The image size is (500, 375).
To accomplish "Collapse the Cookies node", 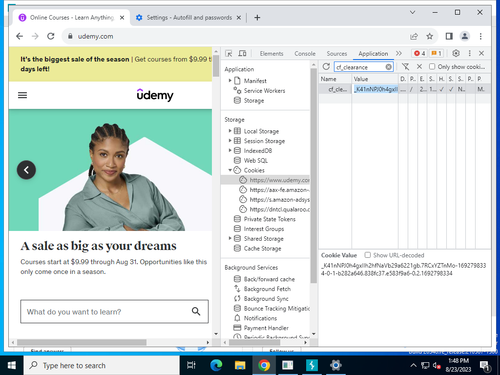I will coord(230,170).
